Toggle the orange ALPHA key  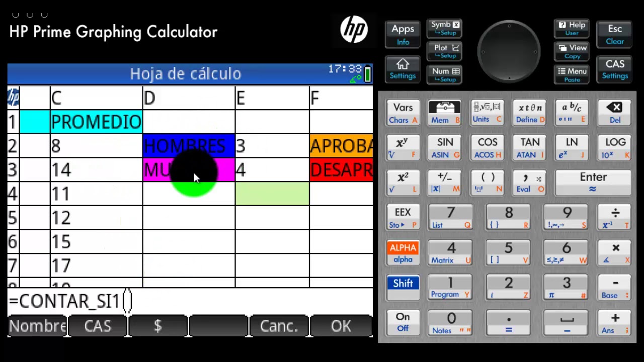coord(403,253)
